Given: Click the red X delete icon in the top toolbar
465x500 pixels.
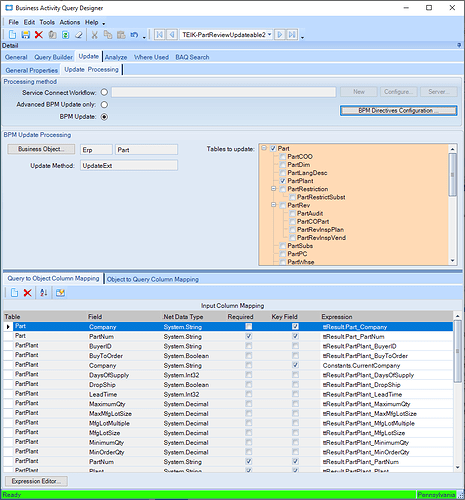Looking at the screenshot, I should 39,35.
